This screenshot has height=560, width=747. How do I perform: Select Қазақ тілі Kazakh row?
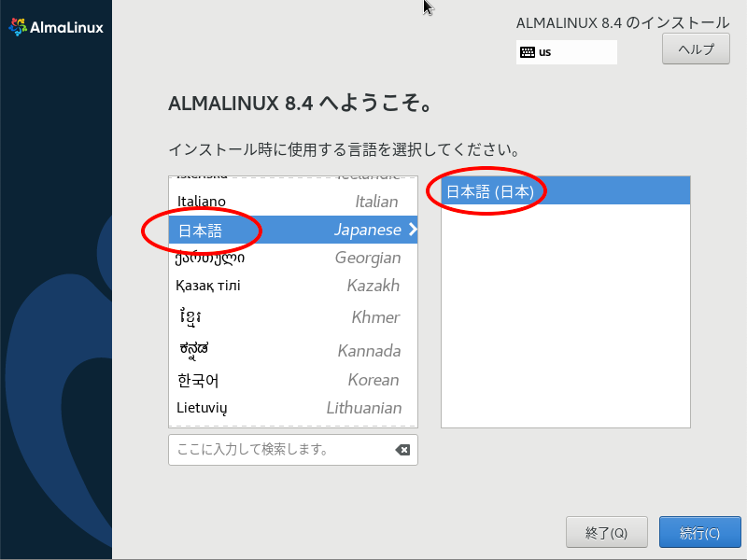point(293,286)
